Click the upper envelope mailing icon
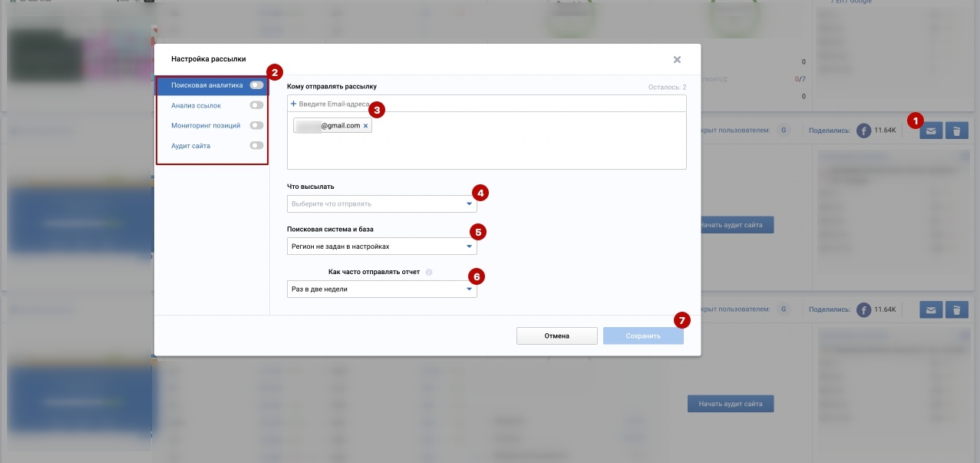The height and width of the screenshot is (463, 980). click(931, 131)
